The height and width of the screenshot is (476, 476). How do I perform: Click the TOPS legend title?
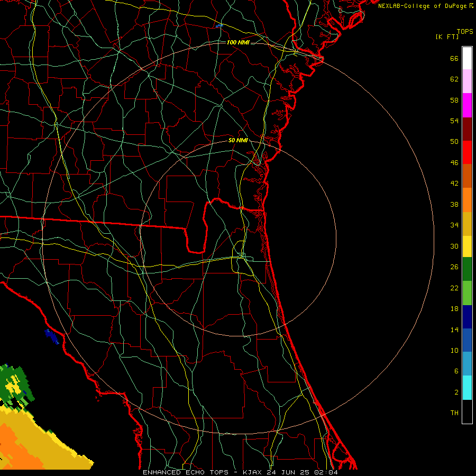tap(465, 31)
